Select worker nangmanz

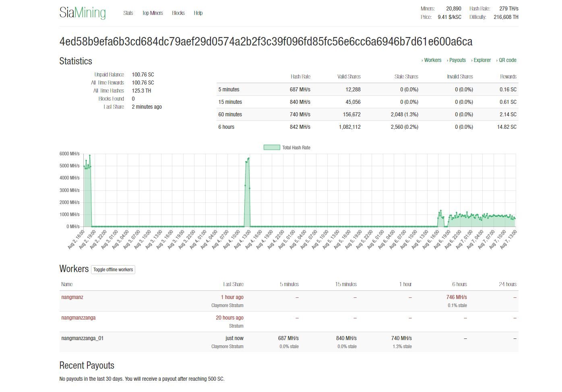click(72, 297)
